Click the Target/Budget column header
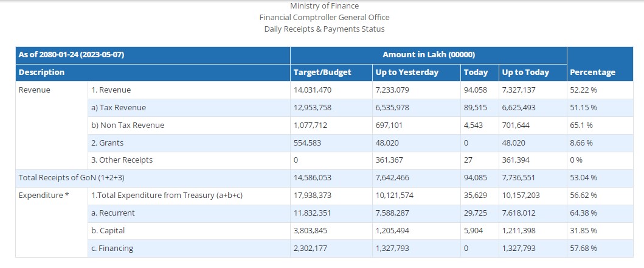This screenshot has width=644, height=268. click(322, 72)
